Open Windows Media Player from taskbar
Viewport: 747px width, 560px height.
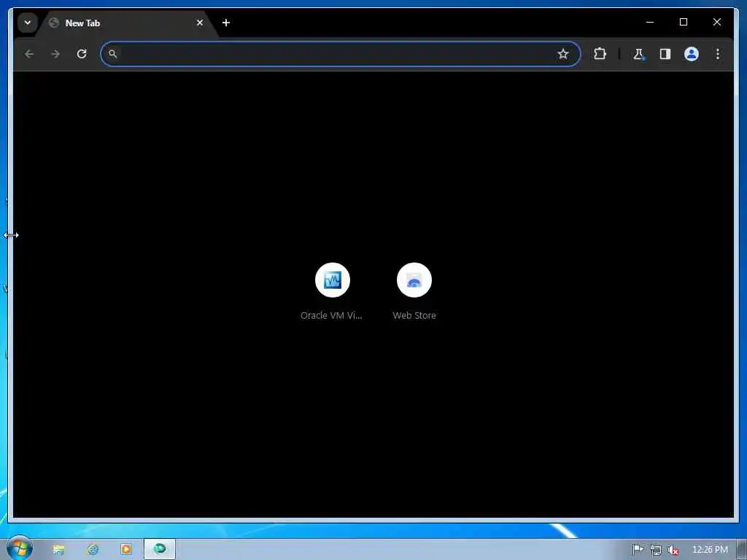(x=125, y=550)
